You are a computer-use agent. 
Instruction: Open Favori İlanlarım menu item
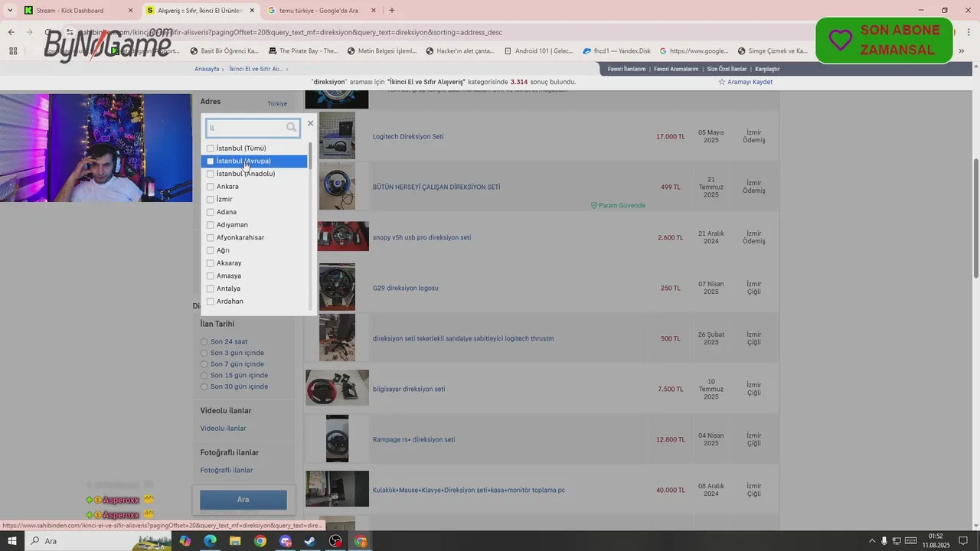pyautogui.click(x=627, y=69)
